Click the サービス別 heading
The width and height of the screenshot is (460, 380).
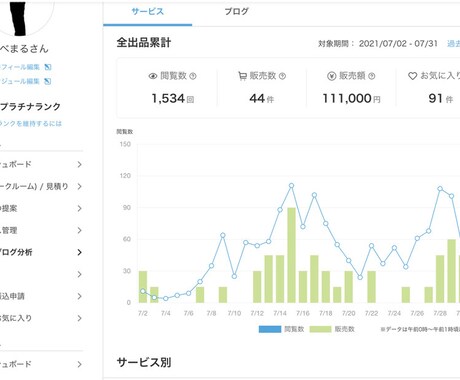pos(144,362)
